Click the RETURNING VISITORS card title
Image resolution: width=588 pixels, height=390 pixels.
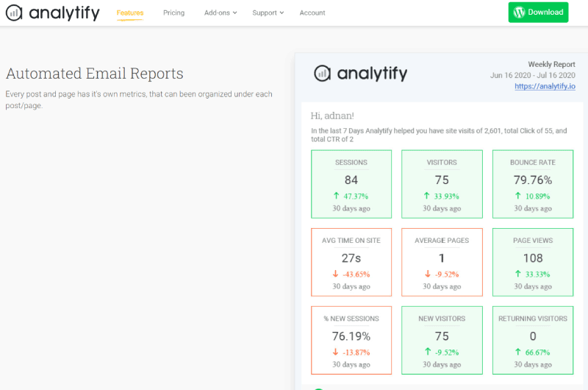[x=533, y=319]
